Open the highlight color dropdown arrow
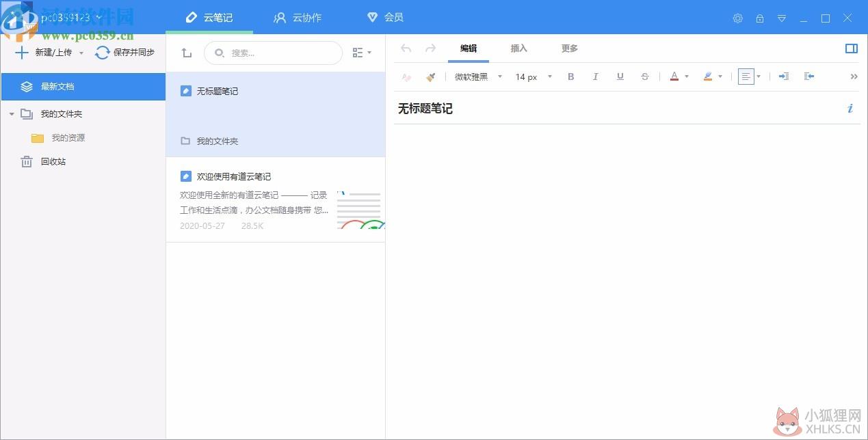868x440 pixels. [720, 77]
